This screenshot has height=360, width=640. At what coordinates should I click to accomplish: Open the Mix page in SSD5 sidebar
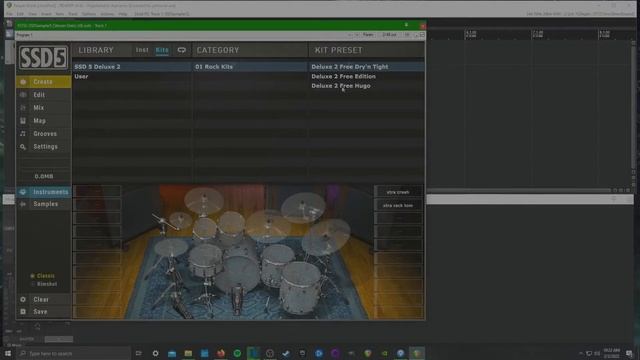pyautogui.click(x=43, y=108)
